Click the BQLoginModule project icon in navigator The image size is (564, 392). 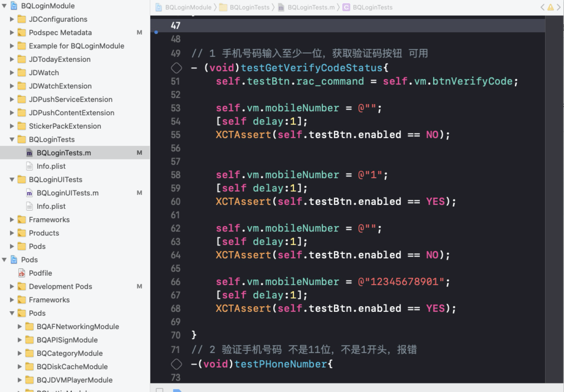click(14, 6)
